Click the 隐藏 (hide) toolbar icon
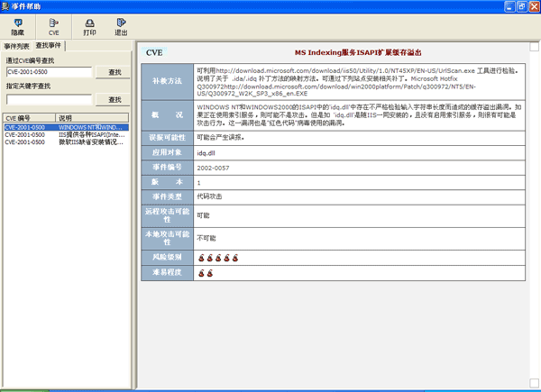 [x=18, y=27]
